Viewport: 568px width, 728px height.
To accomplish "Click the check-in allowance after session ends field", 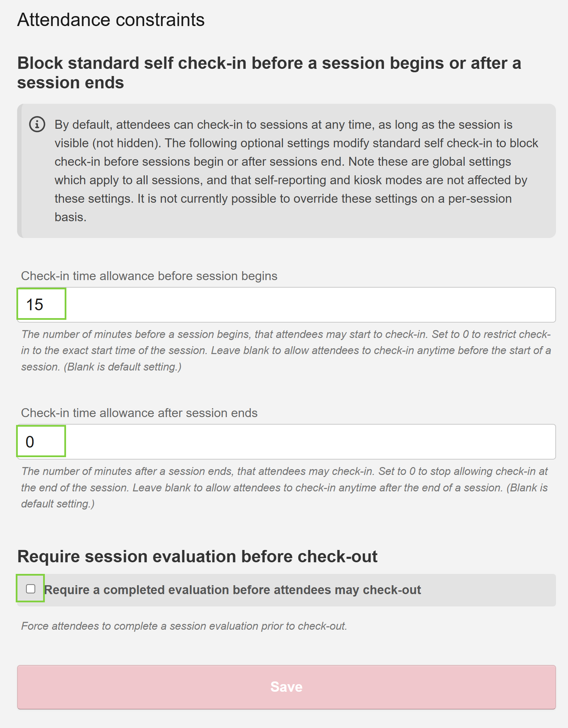I will 286,441.
